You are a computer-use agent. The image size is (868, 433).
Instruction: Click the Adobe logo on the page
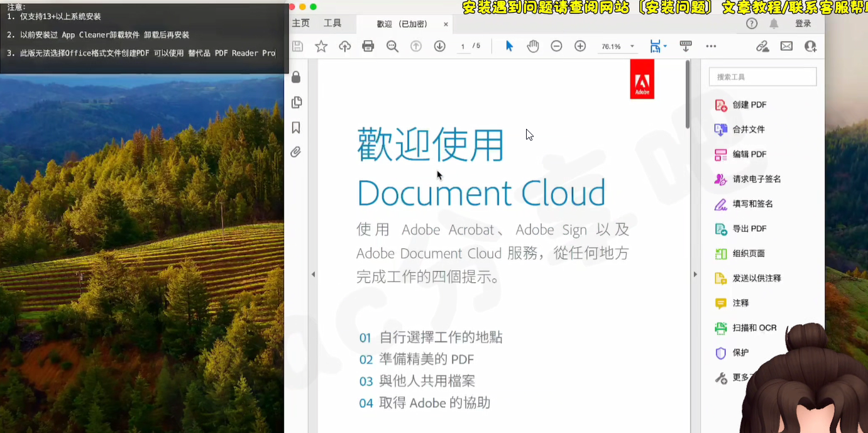(x=642, y=79)
